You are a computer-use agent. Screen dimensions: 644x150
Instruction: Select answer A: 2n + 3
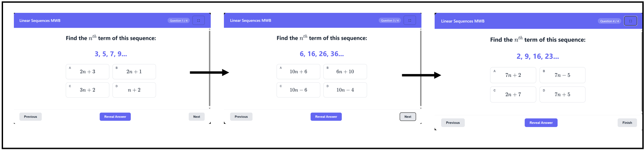[x=88, y=72]
